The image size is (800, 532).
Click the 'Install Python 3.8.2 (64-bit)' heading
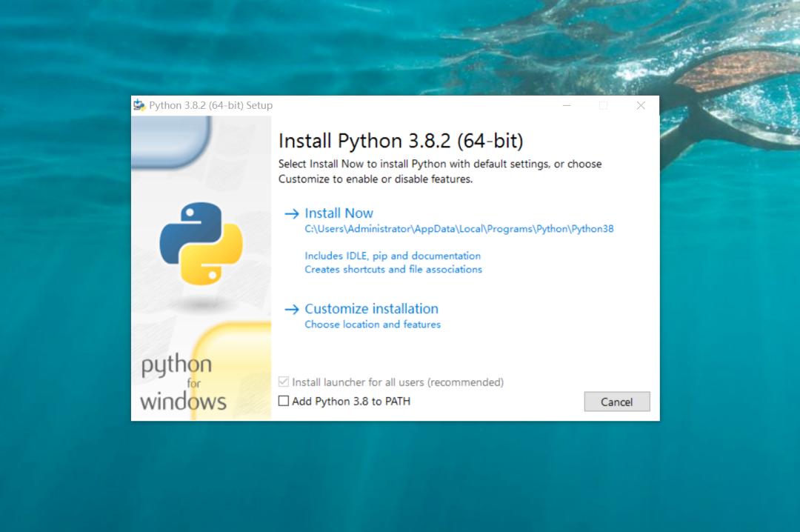click(400, 141)
